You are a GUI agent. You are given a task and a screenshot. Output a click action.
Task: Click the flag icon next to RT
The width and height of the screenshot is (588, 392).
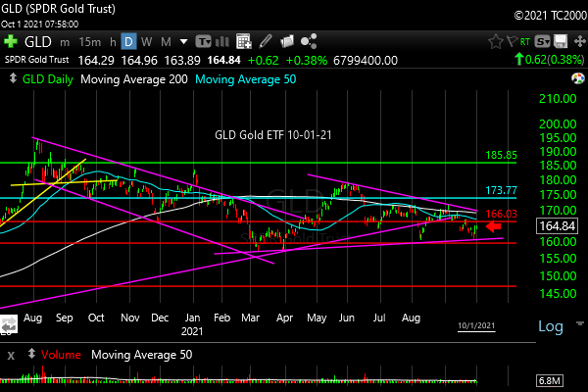point(512,41)
